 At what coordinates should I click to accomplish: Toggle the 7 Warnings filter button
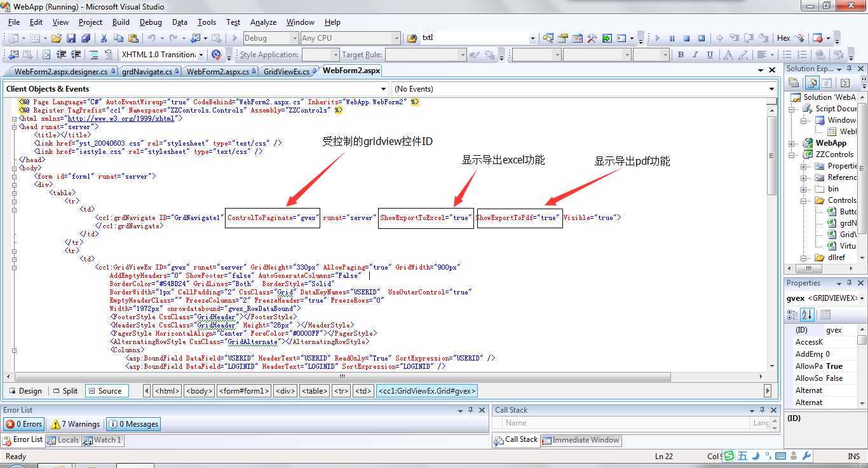76,424
